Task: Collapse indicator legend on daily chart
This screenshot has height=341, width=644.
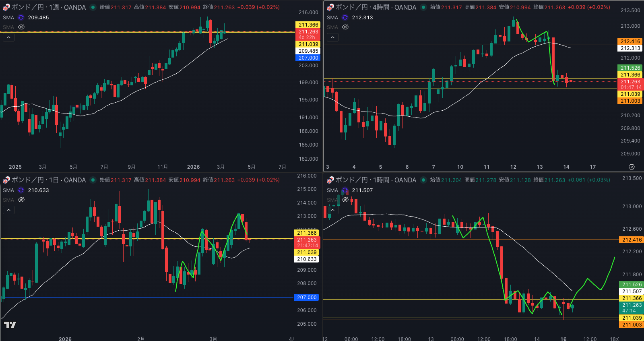Action: (8, 210)
